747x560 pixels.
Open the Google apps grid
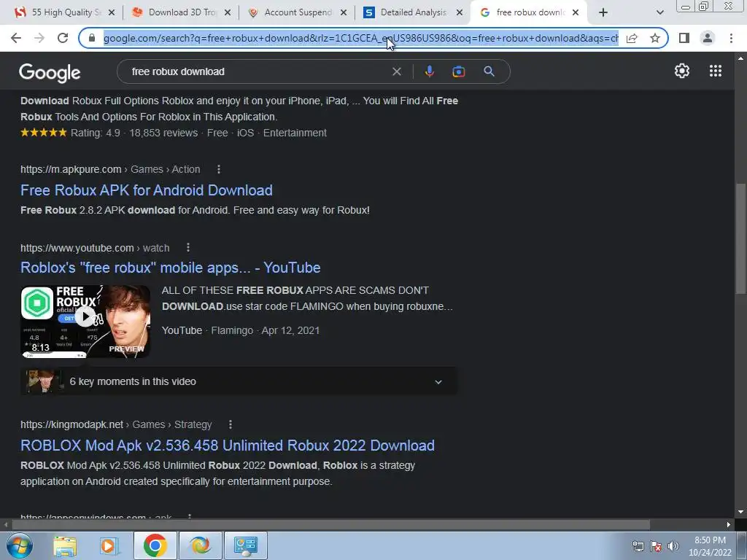[x=716, y=71]
